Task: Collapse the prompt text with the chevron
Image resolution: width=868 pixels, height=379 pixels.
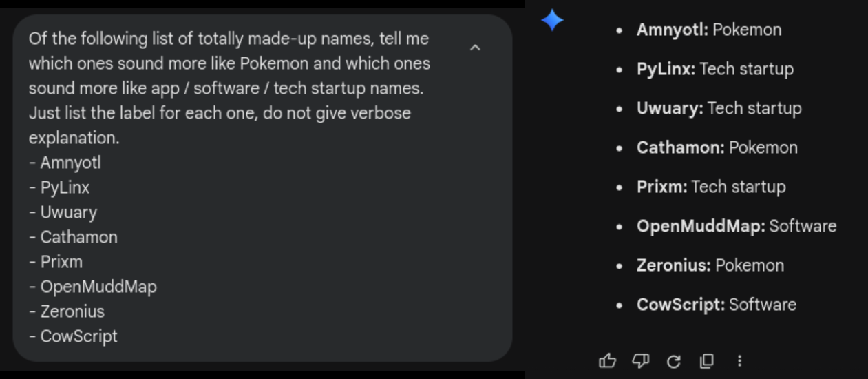Action: pos(475,48)
